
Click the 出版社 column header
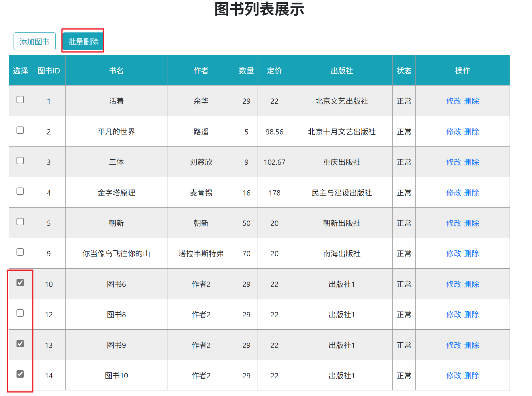click(x=342, y=70)
